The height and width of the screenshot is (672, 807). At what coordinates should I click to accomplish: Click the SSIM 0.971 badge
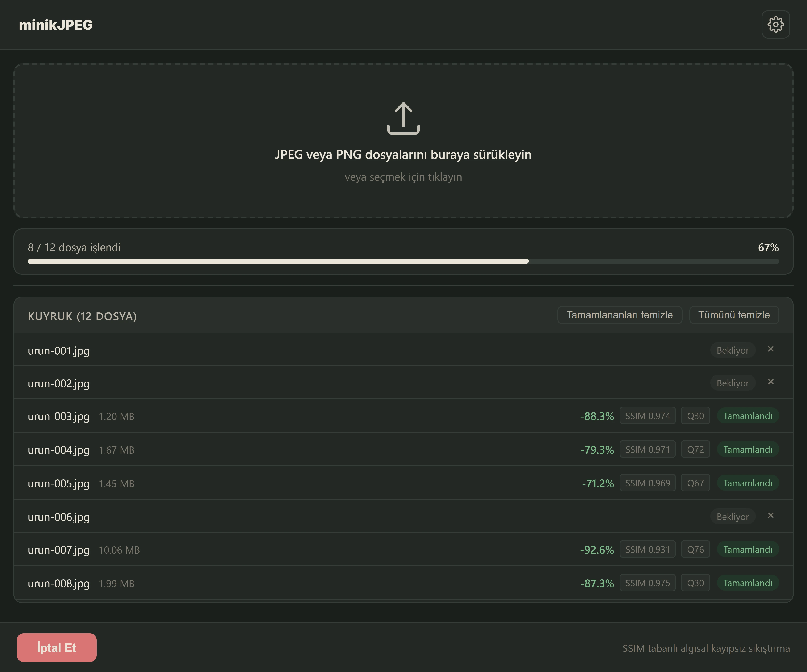point(647,449)
